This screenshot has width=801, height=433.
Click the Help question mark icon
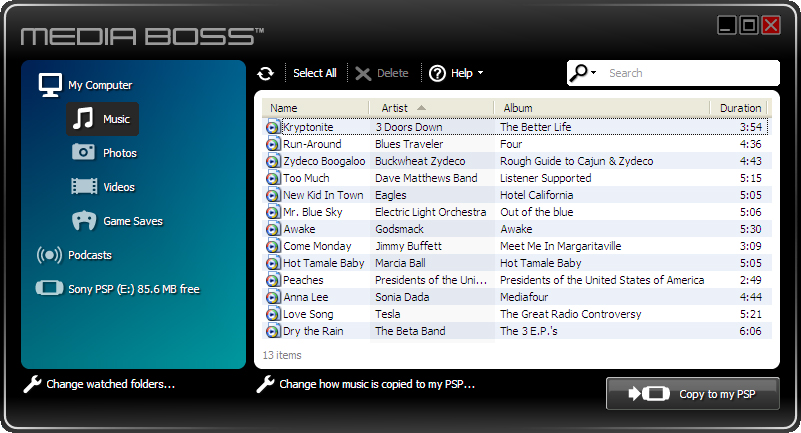click(x=437, y=74)
